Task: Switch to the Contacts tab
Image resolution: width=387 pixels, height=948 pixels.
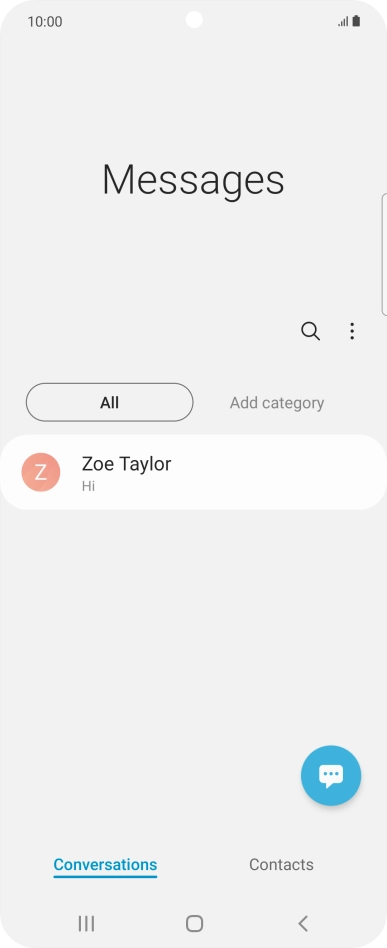Action: (x=281, y=865)
